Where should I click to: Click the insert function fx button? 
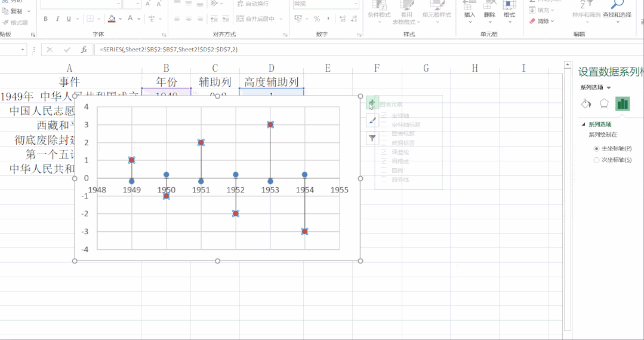coord(84,50)
